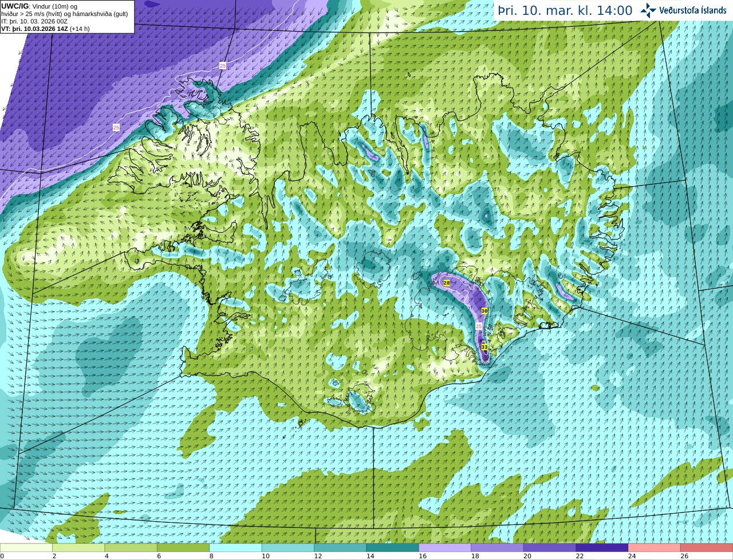Select the 12–14 m/s teal legend swatch
This screenshot has width=733, height=560.
340,547
